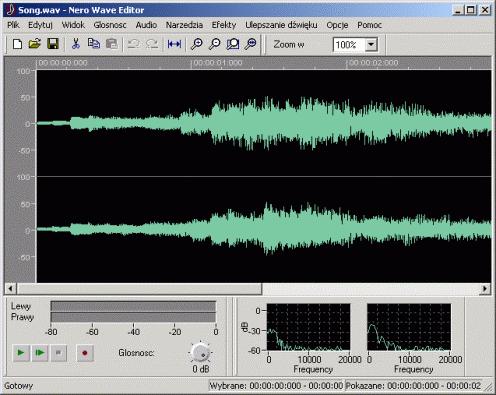Click the 00:00:02:000 timeline marker
Viewport: 496px width, 395px height.
[373, 63]
